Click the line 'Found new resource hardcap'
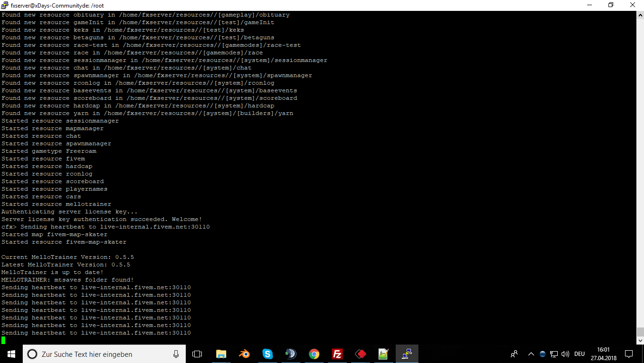The image size is (644, 363). click(138, 106)
